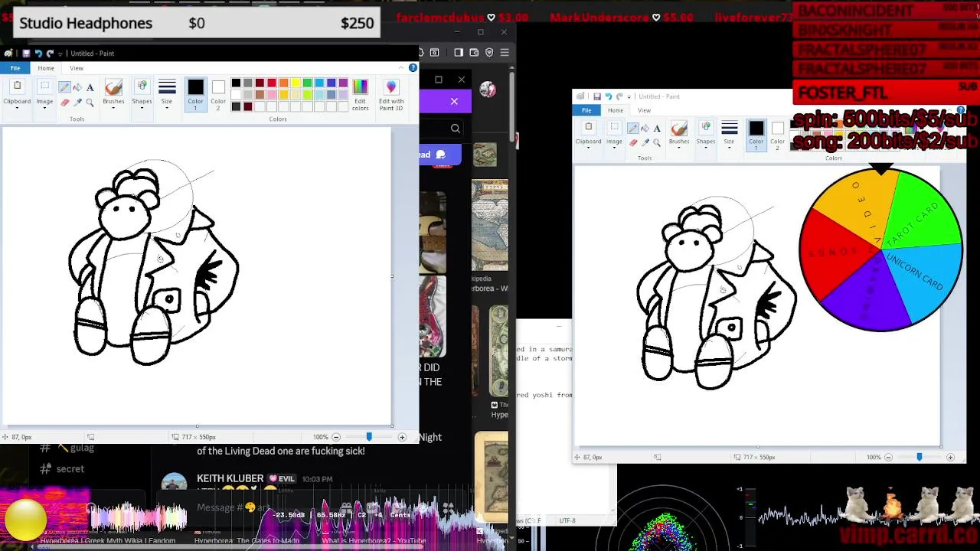
Task: Open Edit colors in left Paint window
Action: coord(360,94)
